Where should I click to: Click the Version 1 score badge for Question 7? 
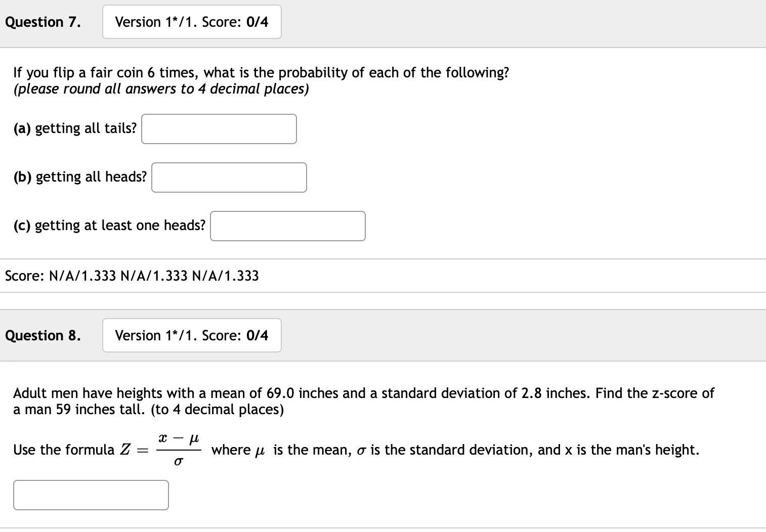[x=192, y=22]
